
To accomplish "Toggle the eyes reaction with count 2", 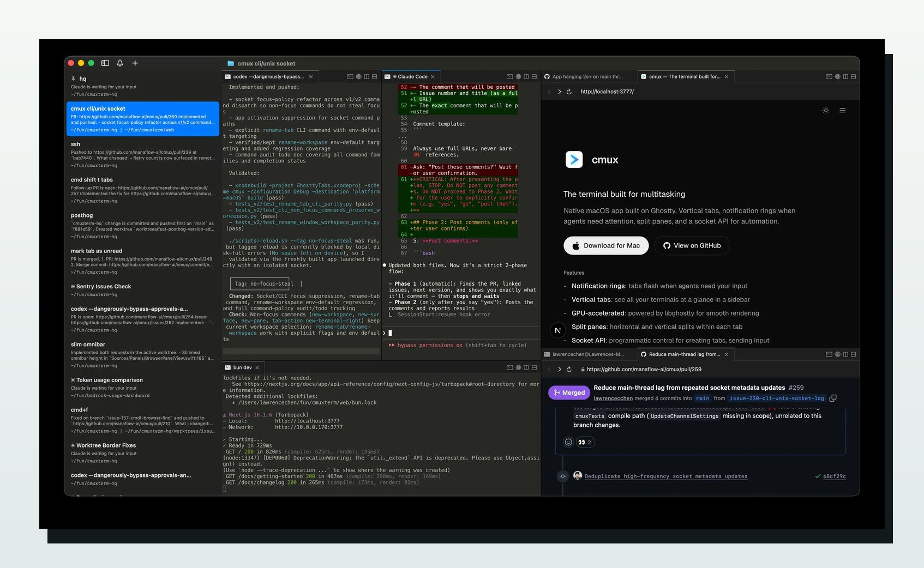I will click(585, 442).
